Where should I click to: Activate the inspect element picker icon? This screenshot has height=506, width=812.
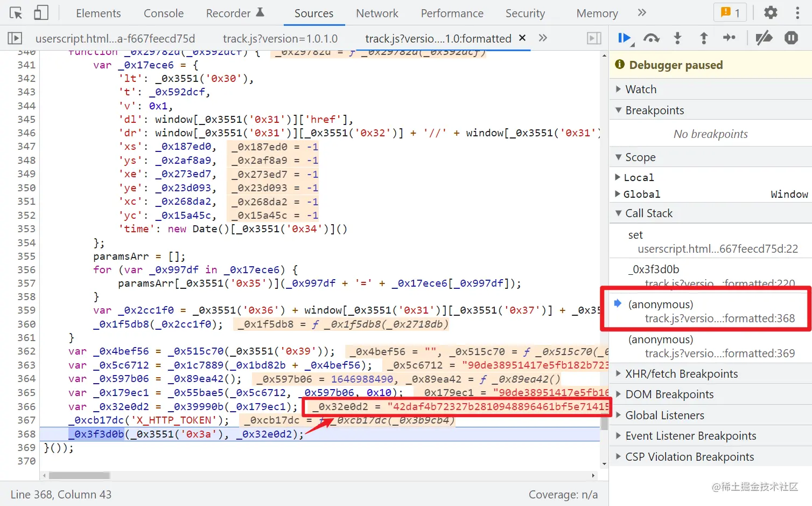pyautogui.click(x=16, y=13)
